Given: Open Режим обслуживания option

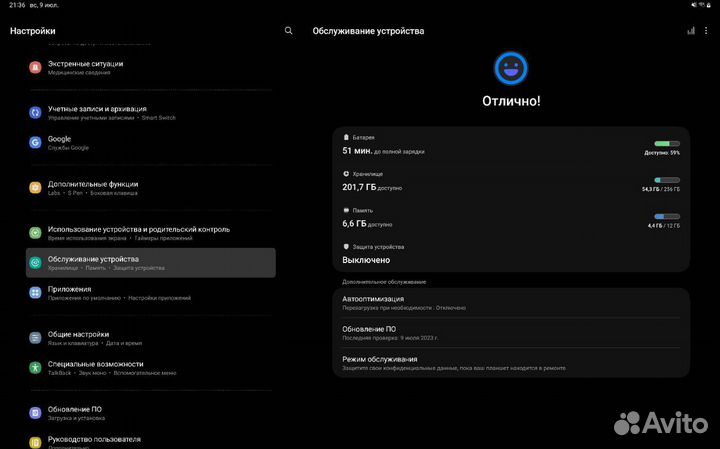Looking at the screenshot, I should coord(510,363).
